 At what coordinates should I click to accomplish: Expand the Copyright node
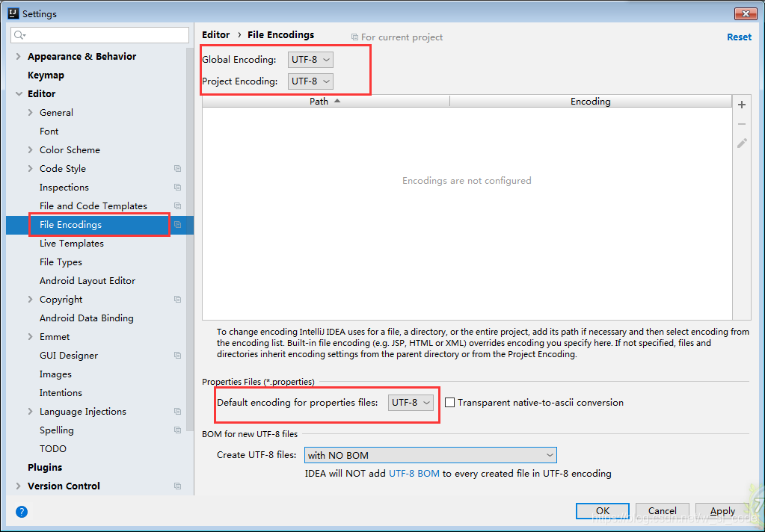click(30, 300)
